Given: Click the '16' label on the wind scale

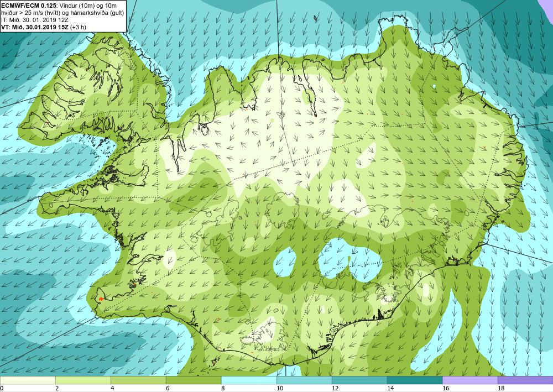Looking at the screenshot, I should (x=446, y=388).
